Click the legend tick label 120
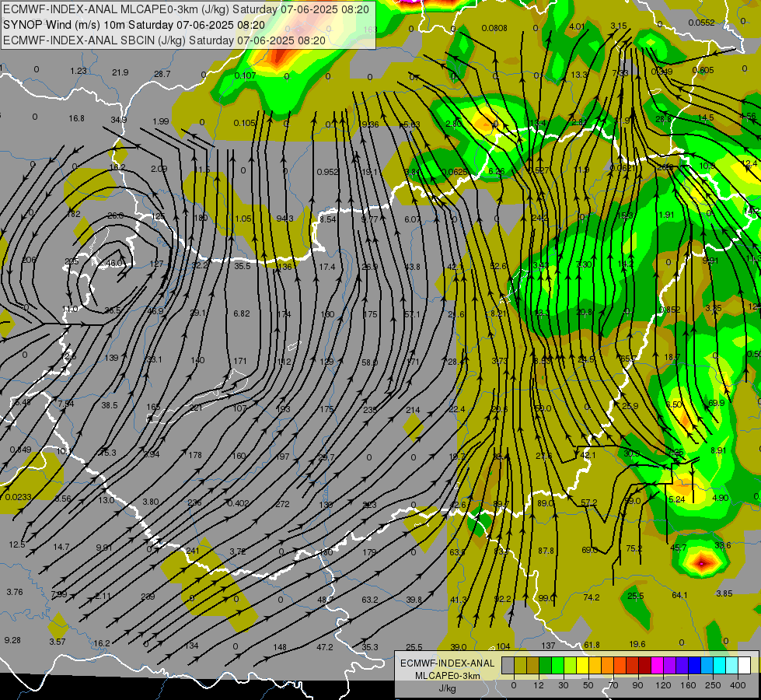 (664, 685)
